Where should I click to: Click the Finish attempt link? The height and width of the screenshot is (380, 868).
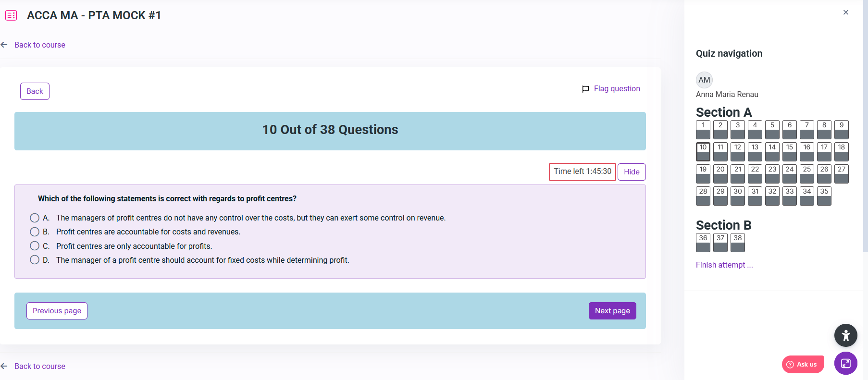point(724,265)
